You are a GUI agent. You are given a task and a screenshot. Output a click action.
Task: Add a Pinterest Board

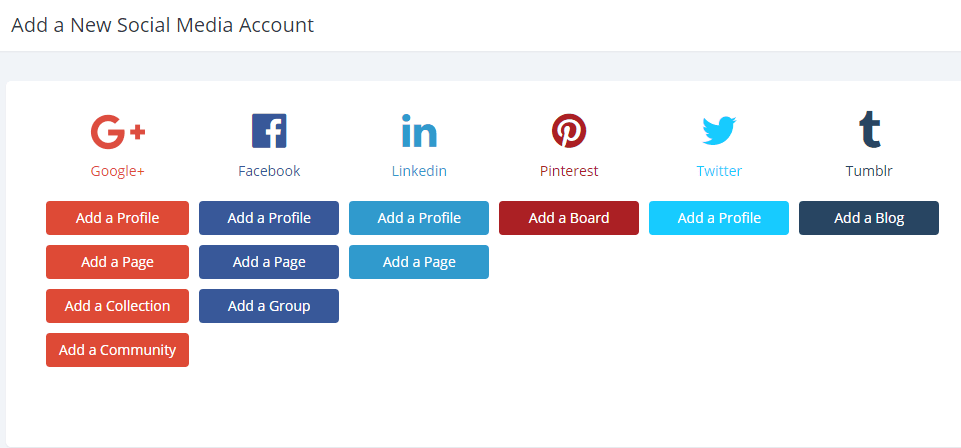tap(569, 218)
